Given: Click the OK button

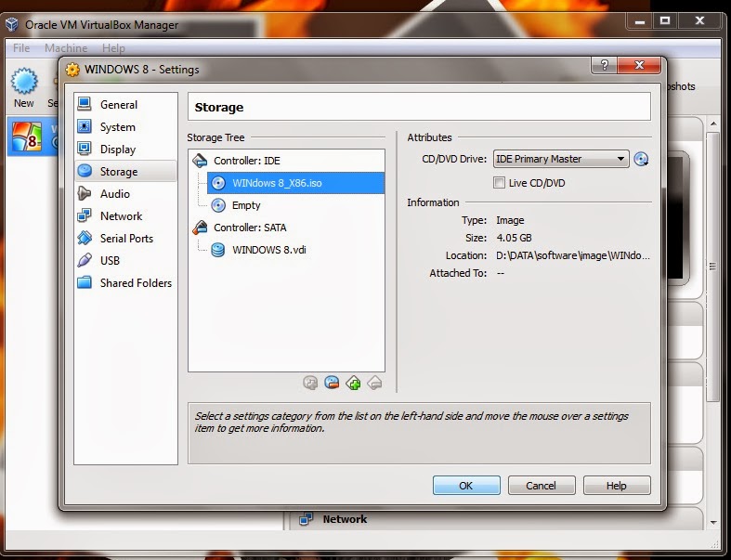Looking at the screenshot, I should point(466,486).
